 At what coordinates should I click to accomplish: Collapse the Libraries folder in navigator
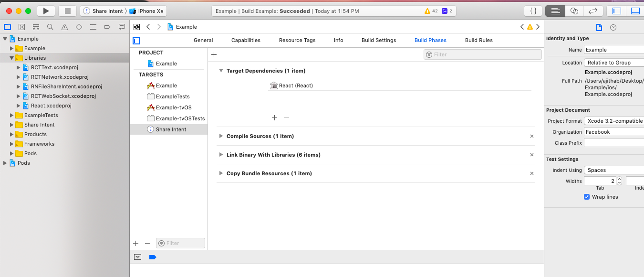click(12, 58)
